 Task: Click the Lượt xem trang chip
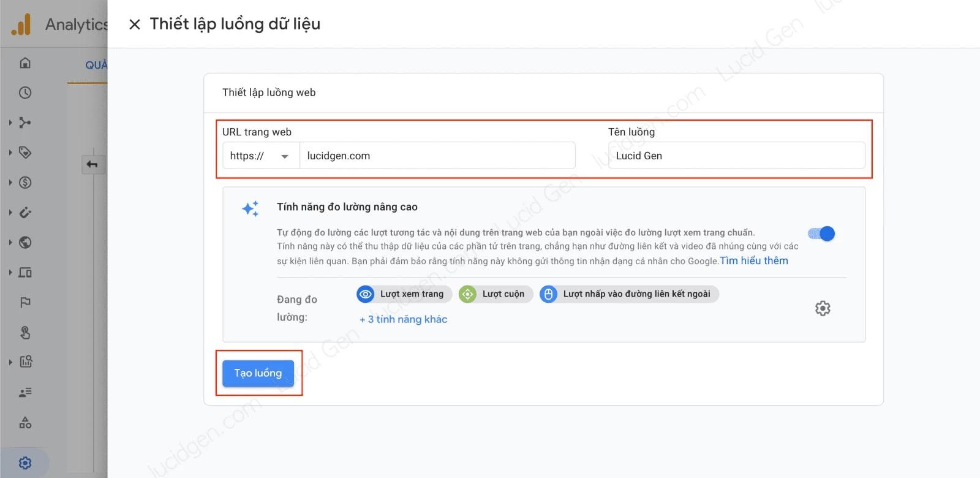coord(404,294)
